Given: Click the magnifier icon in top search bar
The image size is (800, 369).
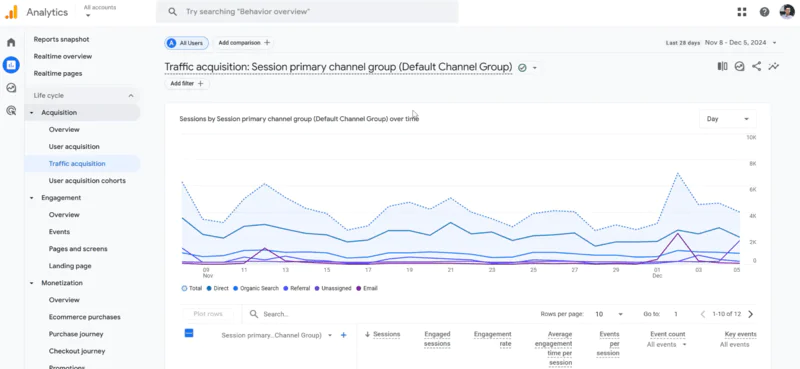Looking at the screenshot, I should click(172, 12).
